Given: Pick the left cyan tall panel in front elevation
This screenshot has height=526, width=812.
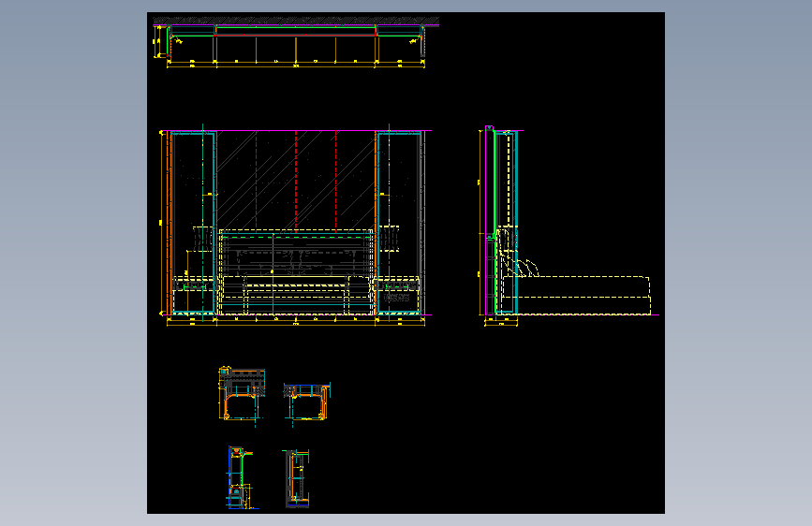Looking at the screenshot, I should click(x=193, y=223).
